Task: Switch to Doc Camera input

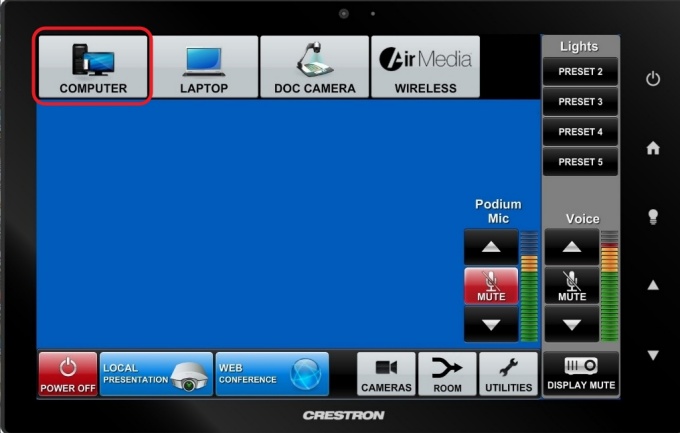Action: 314,66
